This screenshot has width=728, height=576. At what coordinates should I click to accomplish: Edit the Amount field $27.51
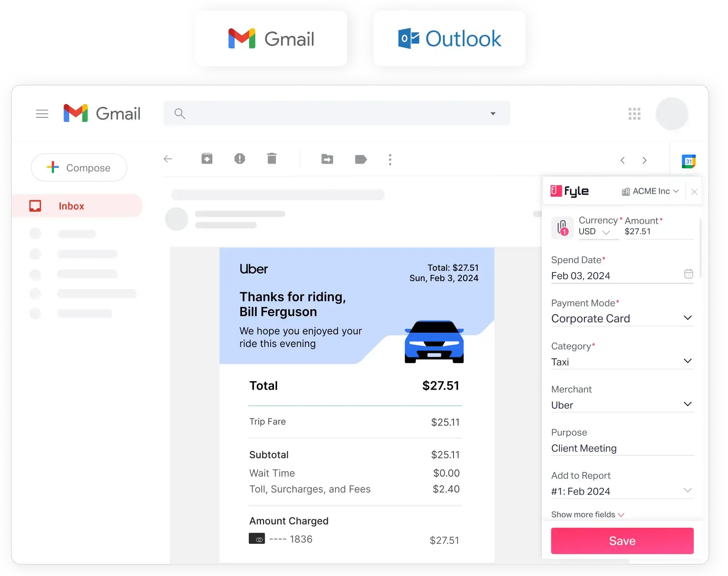click(x=659, y=231)
